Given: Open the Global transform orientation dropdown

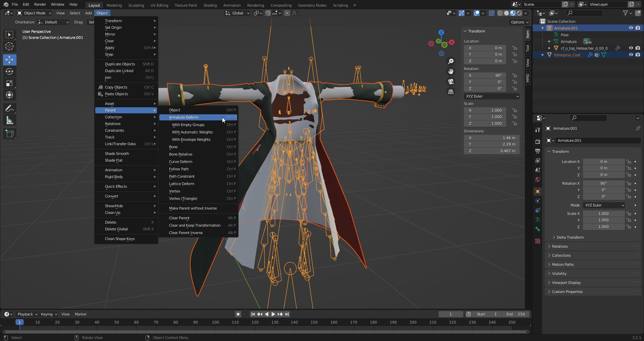Looking at the screenshot, I should 237,13.
